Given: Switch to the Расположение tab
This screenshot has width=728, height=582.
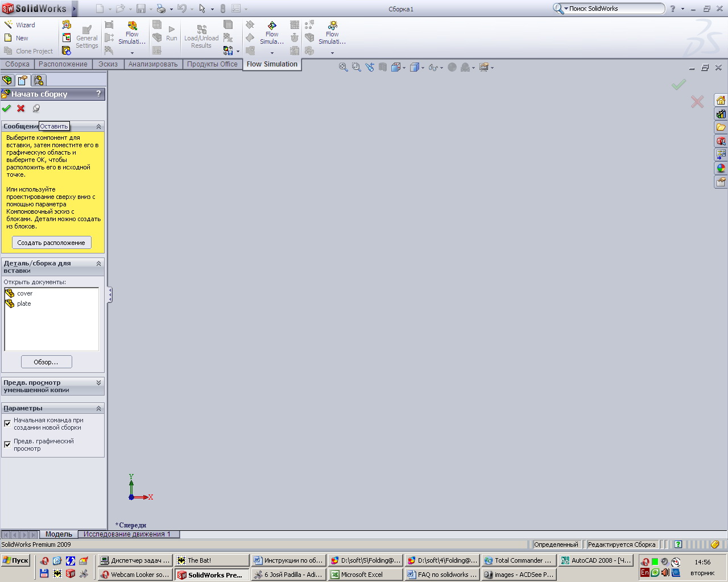Looking at the screenshot, I should point(63,64).
